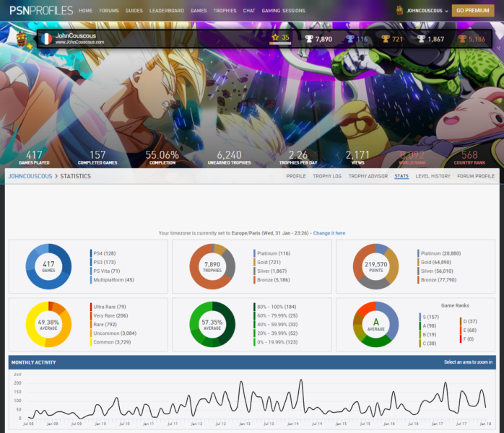Click the Gold (721) trophies legend entry

[x=267, y=263]
